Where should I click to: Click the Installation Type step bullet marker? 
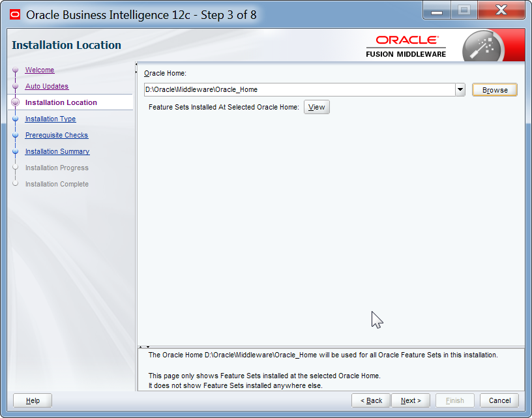pyautogui.click(x=15, y=119)
